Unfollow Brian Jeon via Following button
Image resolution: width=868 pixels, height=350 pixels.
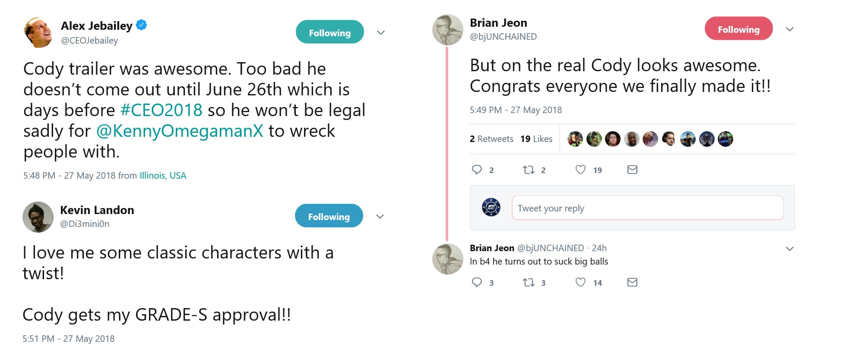pyautogui.click(x=738, y=29)
